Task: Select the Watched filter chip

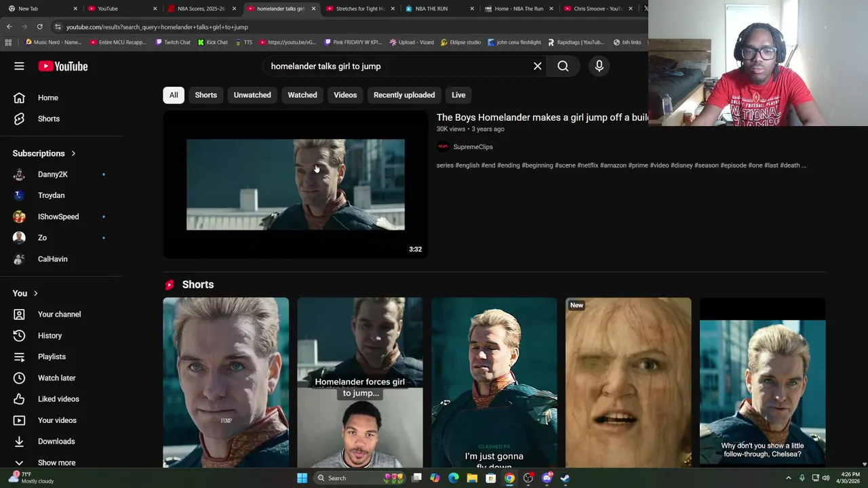Action: coord(302,95)
